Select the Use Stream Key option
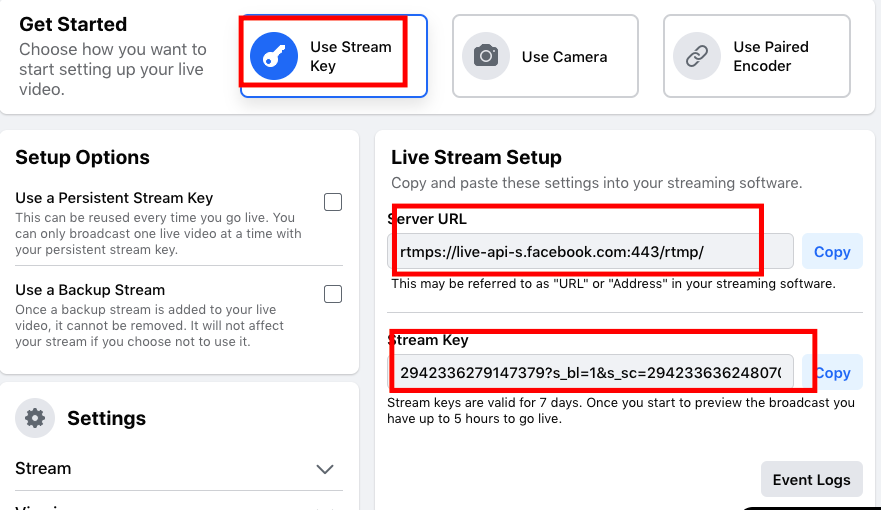Screen dimensions: 881x510 point(334,56)
